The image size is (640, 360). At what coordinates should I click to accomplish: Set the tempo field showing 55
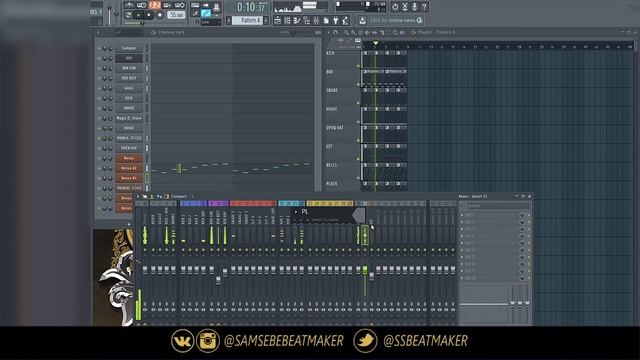click(x=176, y=15)
